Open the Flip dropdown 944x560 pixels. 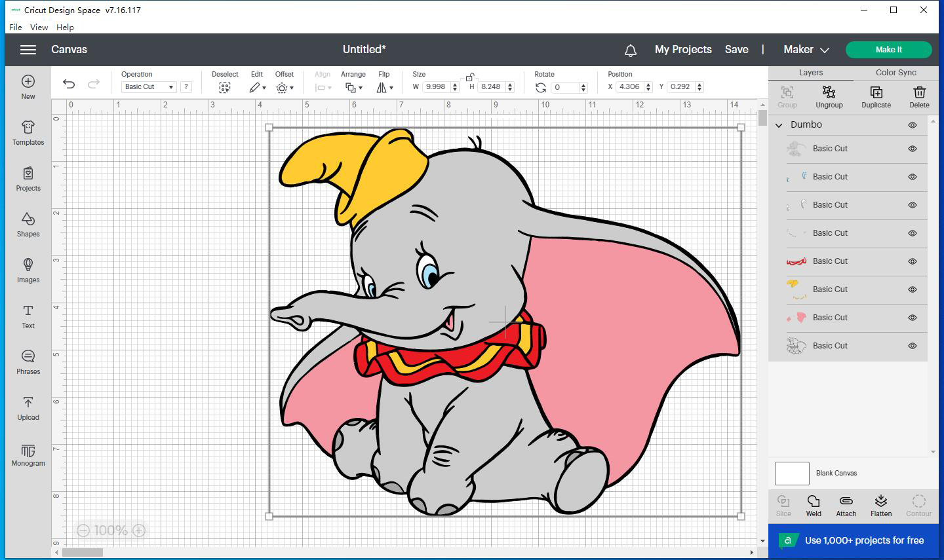coord(384,87)
